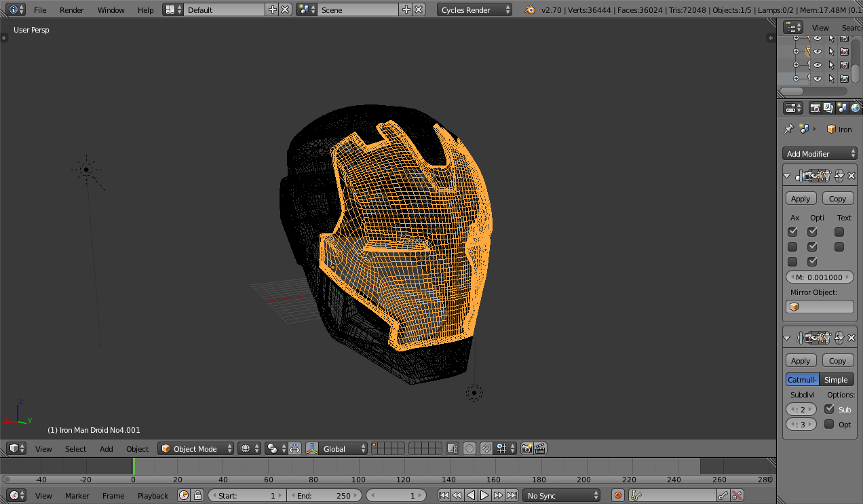Viewport: 863px width, 504px height.
Task: Open the timeline Marker menu
Action: coord(77,496)
